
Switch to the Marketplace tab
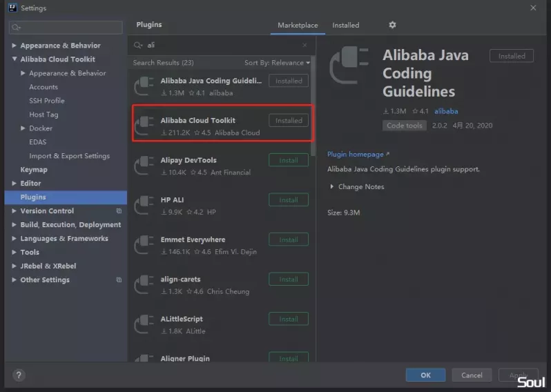[x=298, y=26]
